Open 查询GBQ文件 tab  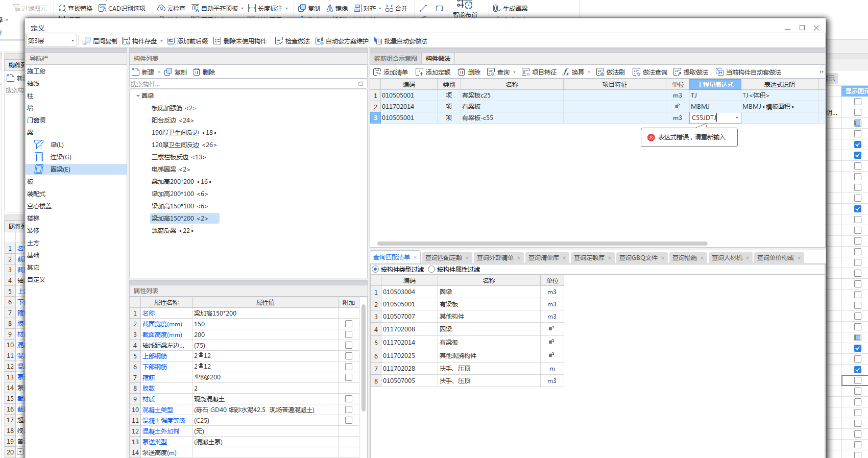point(638,258)
